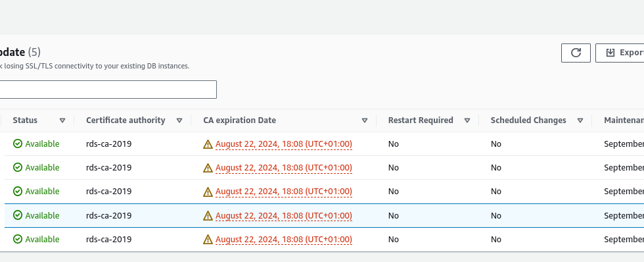
Task: Click the Restart Required column header label
Action: 421,120
